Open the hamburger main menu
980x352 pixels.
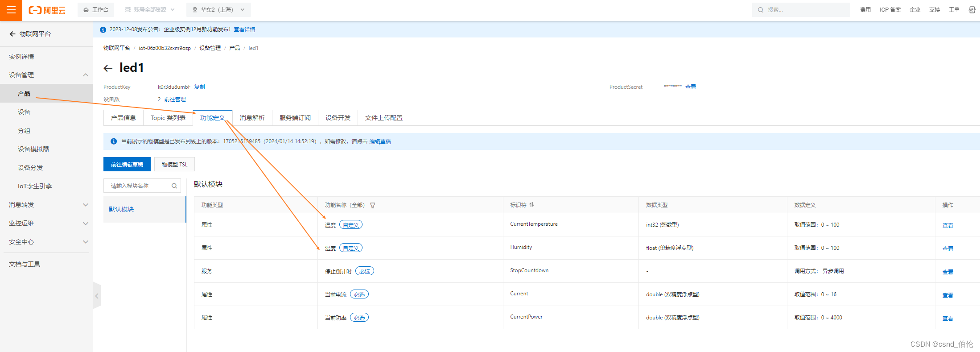pyautogui.click(x=11, y=10)
